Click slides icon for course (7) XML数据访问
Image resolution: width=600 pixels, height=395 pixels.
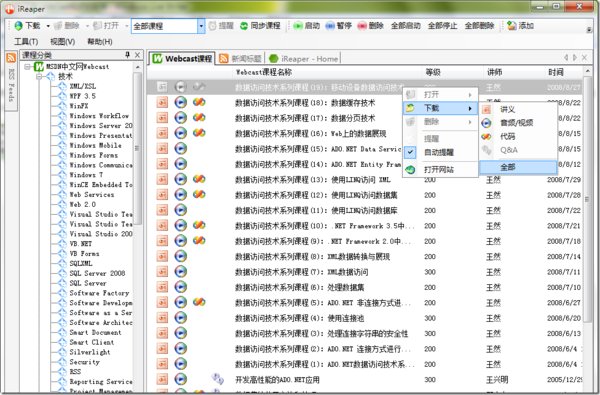pyautogui.click(x=162, y=272)
